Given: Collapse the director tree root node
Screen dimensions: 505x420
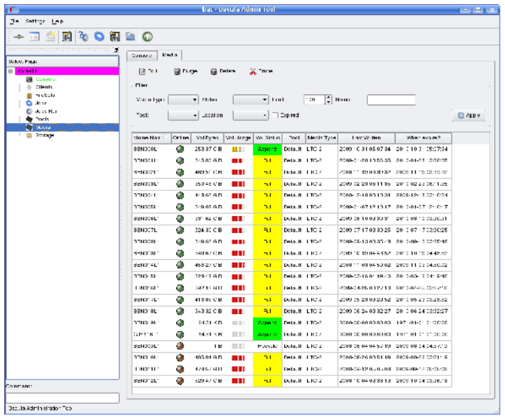Looking at the screenshot, I should (10, 71).
